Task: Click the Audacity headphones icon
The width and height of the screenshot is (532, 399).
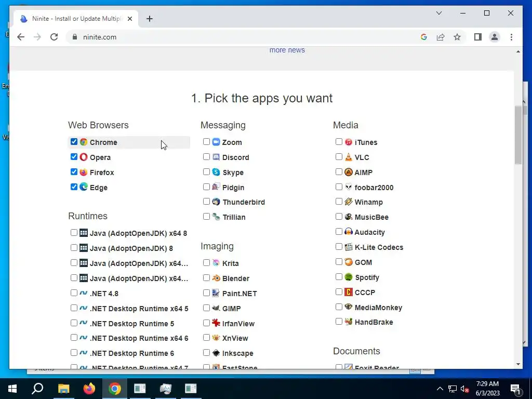Action: (349, 232)
